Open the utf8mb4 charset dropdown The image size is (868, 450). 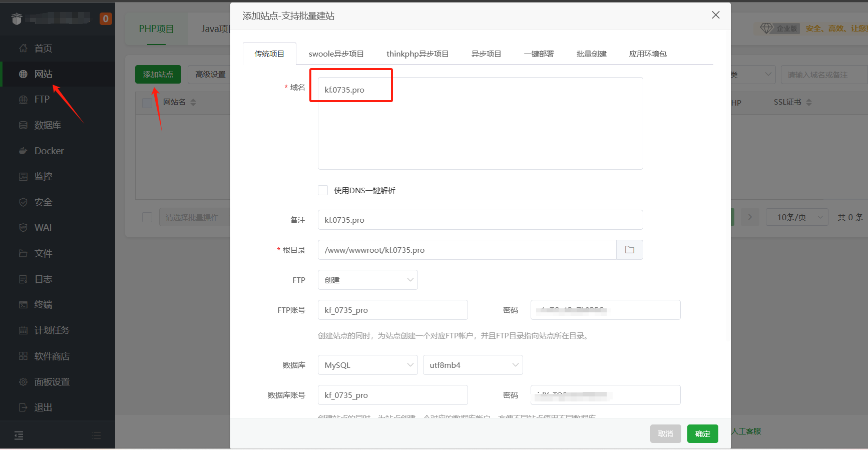[x=473, y=365]
